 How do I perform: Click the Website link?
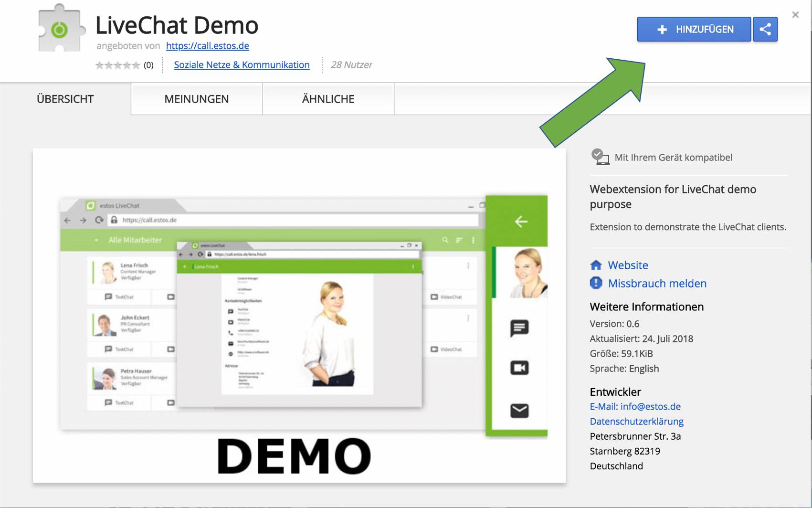[628, 265]
